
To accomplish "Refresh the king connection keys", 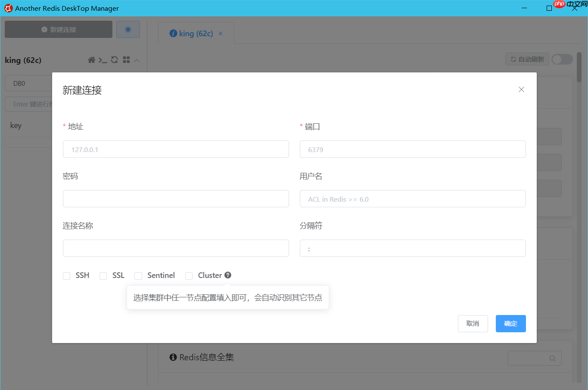I will [114, 60].
